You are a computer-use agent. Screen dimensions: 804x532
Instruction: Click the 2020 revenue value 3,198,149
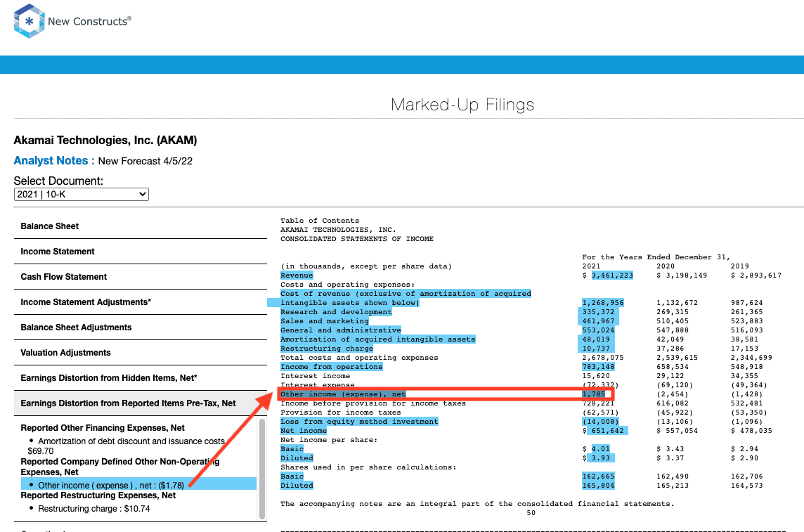(686, 275)
